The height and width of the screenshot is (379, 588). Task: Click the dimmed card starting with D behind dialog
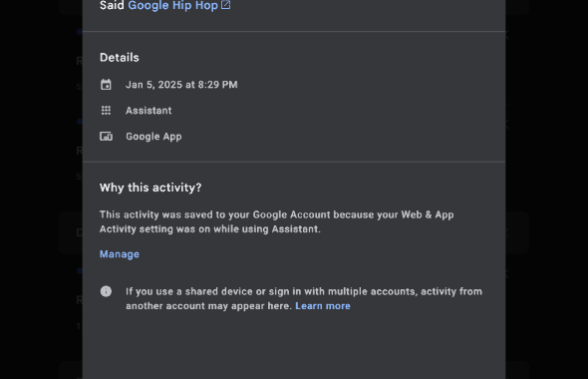[x=71, y=232]
